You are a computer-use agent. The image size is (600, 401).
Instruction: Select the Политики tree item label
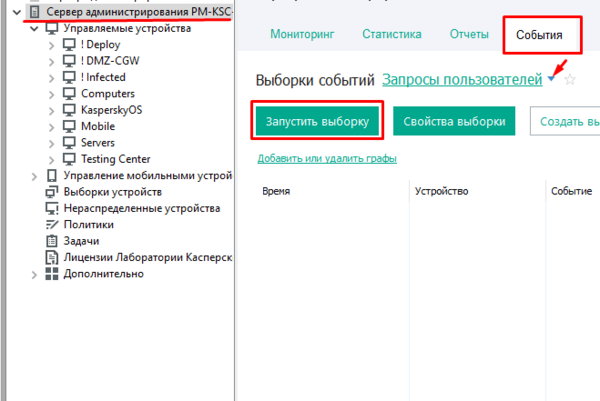(89, 225)
